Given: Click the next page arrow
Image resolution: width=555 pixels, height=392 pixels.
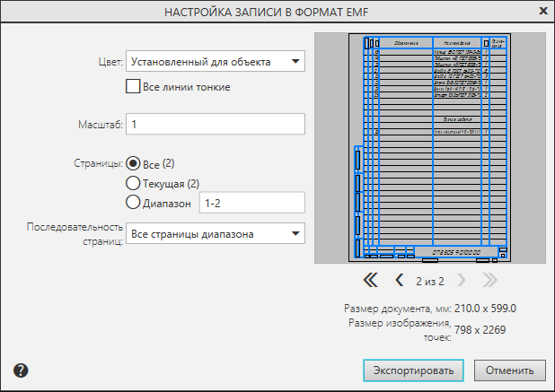Looking at the screenshot, I should 462,281.
